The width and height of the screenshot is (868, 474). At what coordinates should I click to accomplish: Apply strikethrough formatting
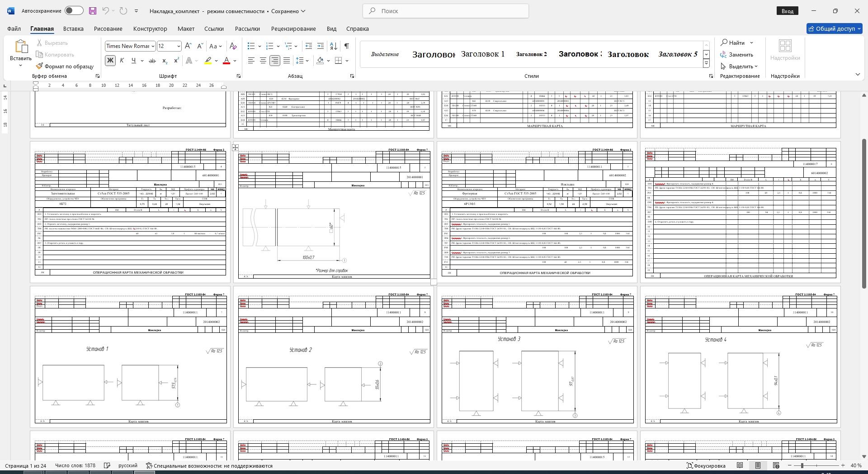click(152, 61)
